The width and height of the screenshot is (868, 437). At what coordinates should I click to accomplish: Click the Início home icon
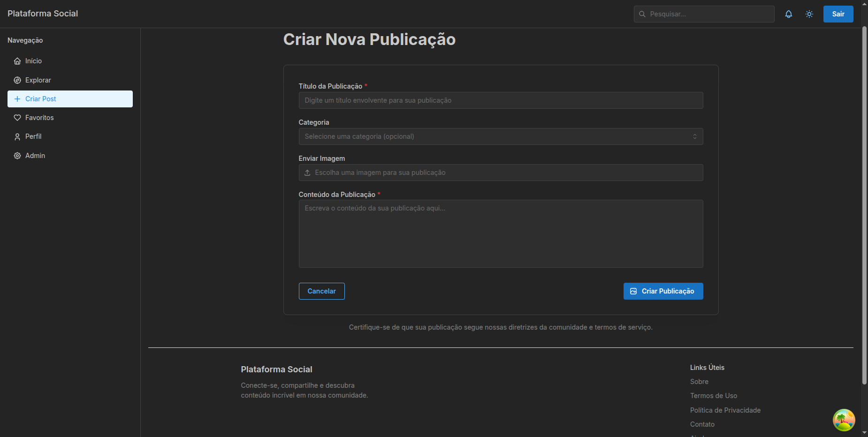click(17, 61)
